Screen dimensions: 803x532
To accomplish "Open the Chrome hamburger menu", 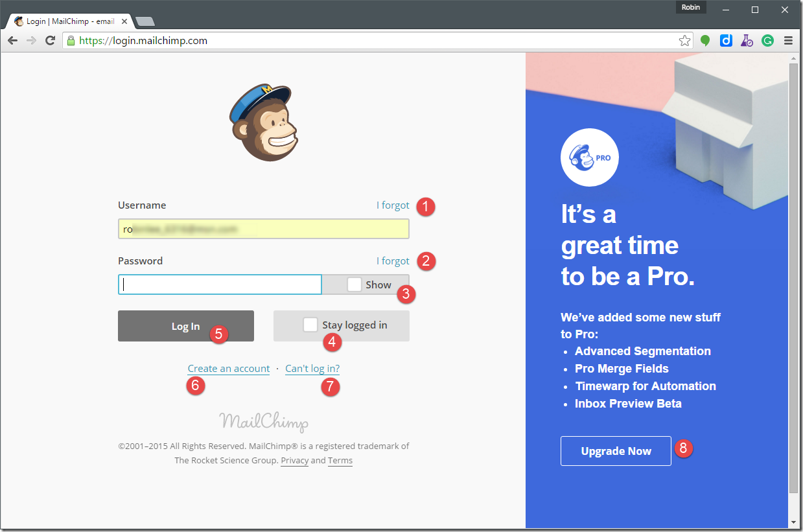I will (x=789, y=41).
